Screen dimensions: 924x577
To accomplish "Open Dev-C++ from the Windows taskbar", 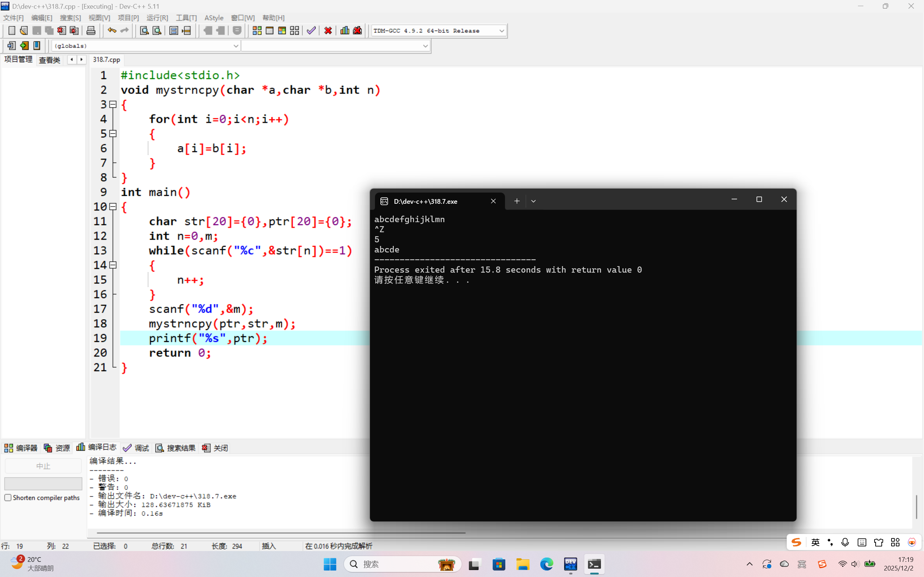I will pyautogui.click(x=570, y=564).
